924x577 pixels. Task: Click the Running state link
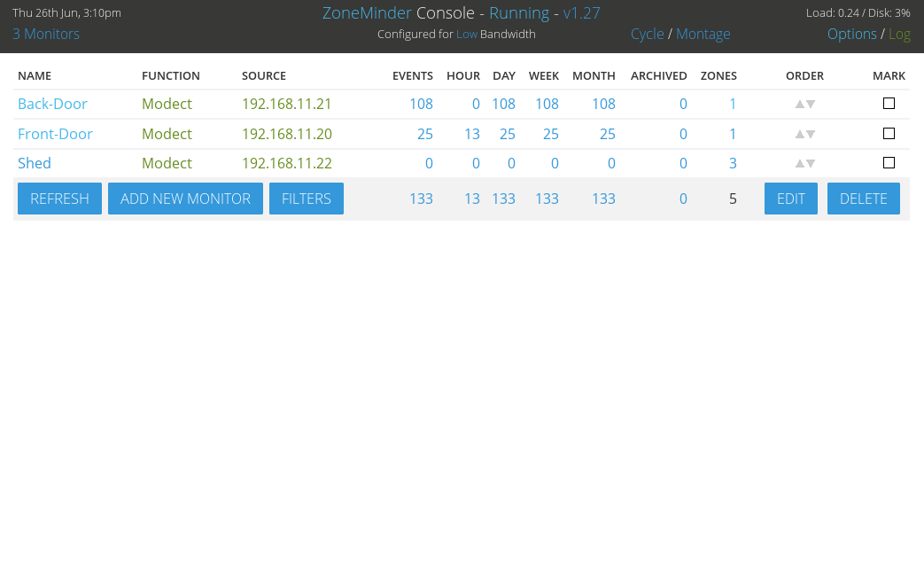click(x=519, y=13)
